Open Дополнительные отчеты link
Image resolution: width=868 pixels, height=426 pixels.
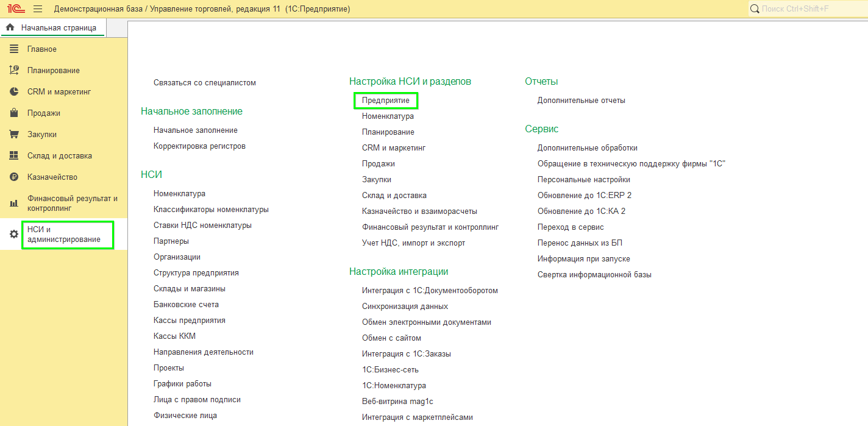(x=582, y=100)
